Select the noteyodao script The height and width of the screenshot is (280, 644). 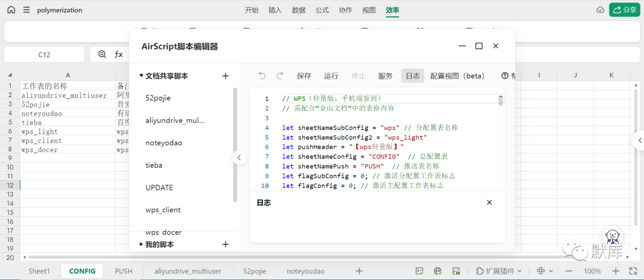click(164, 143)
